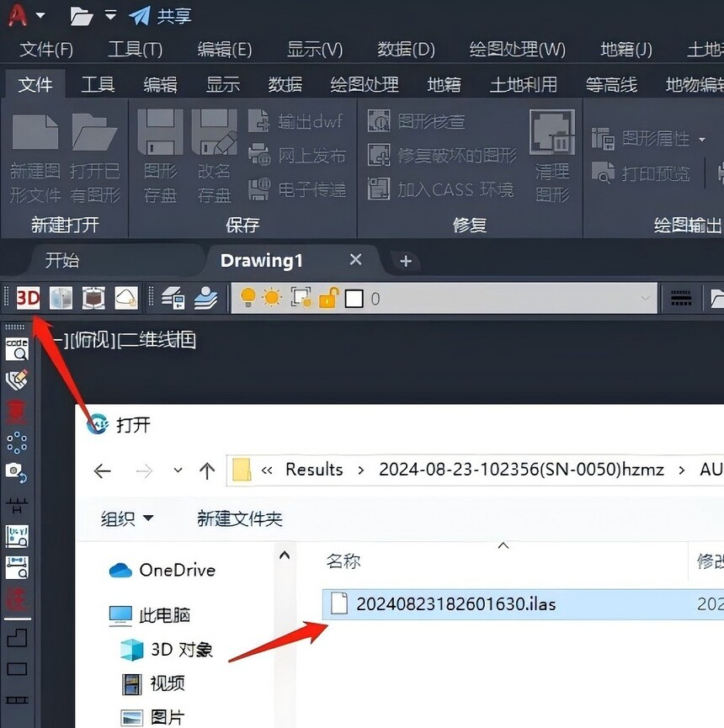The width and height of the screenshot is (724, 728).
Task: Click the red 3D toolbar icon
Action: (28, 298)
